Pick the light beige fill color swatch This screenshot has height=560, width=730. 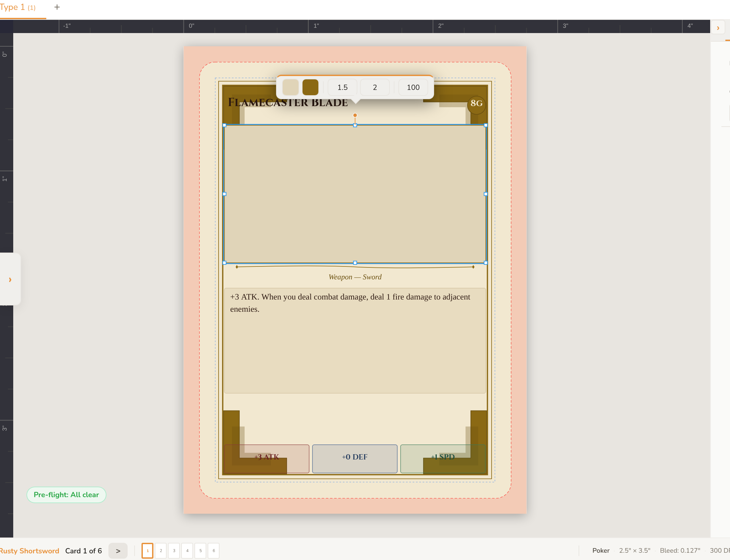290,87
